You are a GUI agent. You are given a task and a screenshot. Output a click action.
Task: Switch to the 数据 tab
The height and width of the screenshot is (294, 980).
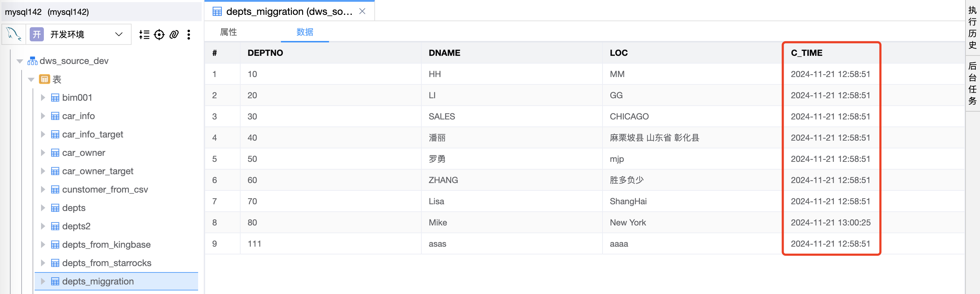click(x=305, y=32)
